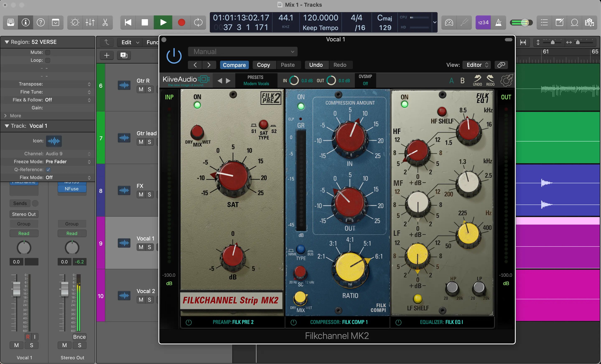The width and height of the screenshot is (601, 364).
Task: Click the plugin power bypass icon
Action: tap(174, 56)
